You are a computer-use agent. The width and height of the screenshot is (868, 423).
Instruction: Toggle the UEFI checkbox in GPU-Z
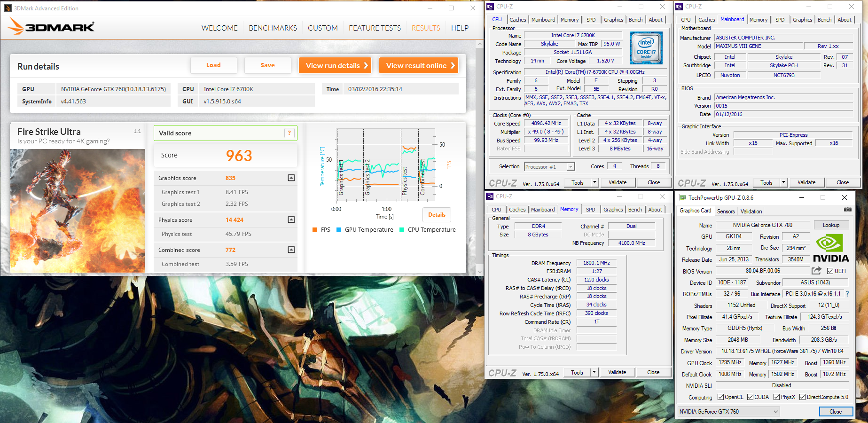830,271
